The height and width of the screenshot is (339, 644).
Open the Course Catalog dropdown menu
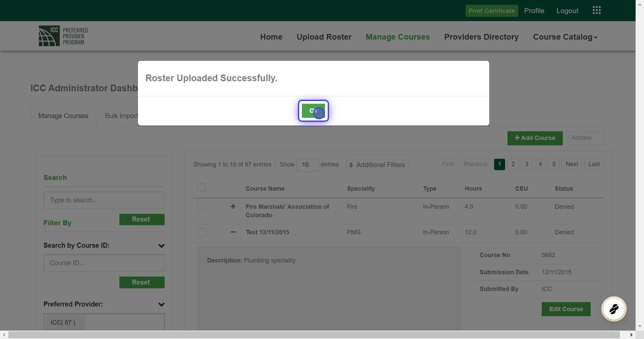click(565, 37)
